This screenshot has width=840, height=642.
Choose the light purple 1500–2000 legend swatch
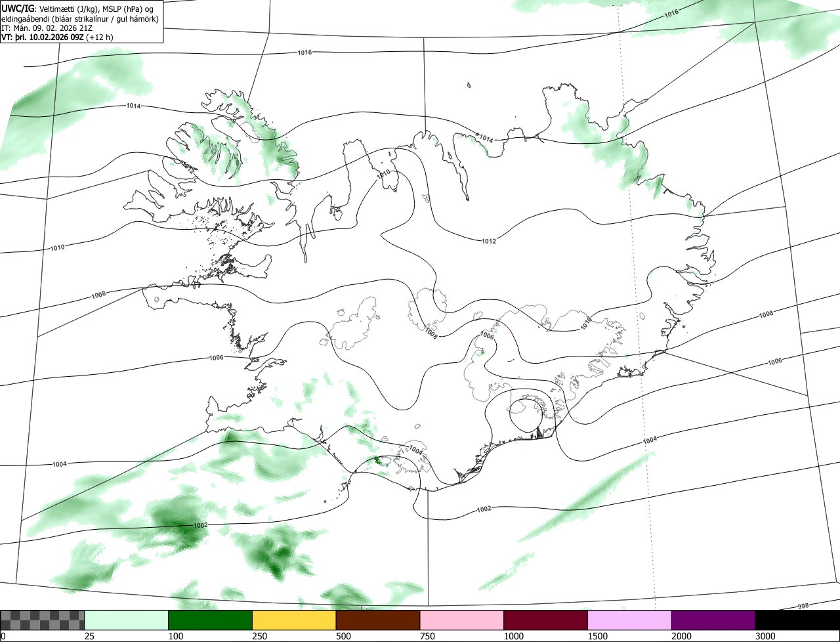click(x=630, y=620)
